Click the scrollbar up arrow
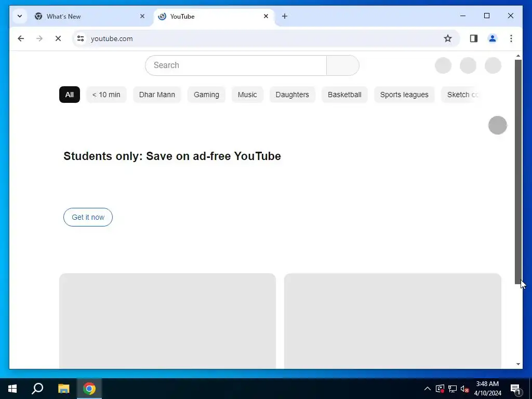532x399 pixels. tap(518, 56)
